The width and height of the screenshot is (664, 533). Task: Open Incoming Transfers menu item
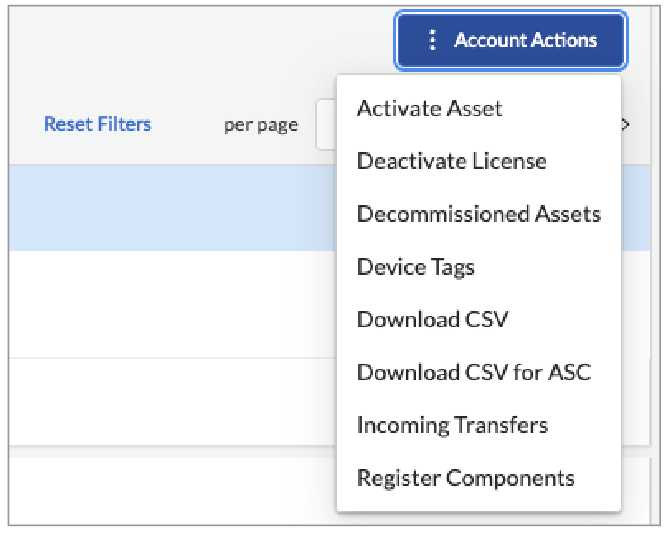(x=452, y=425)
